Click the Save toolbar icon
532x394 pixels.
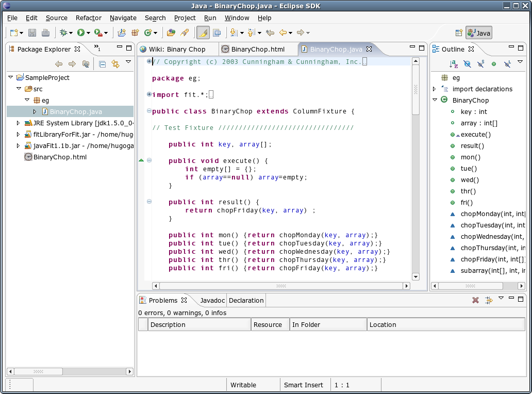(x=32, y=33)
